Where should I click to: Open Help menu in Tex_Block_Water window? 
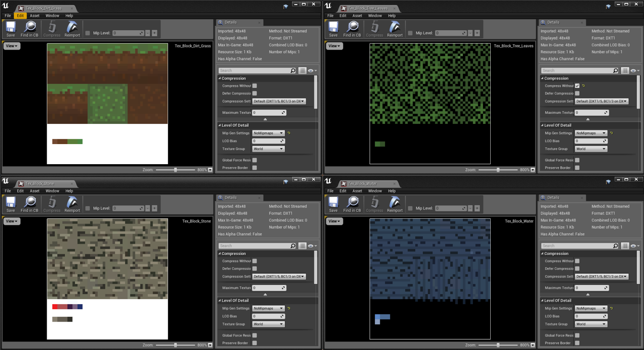click(392, 191)
